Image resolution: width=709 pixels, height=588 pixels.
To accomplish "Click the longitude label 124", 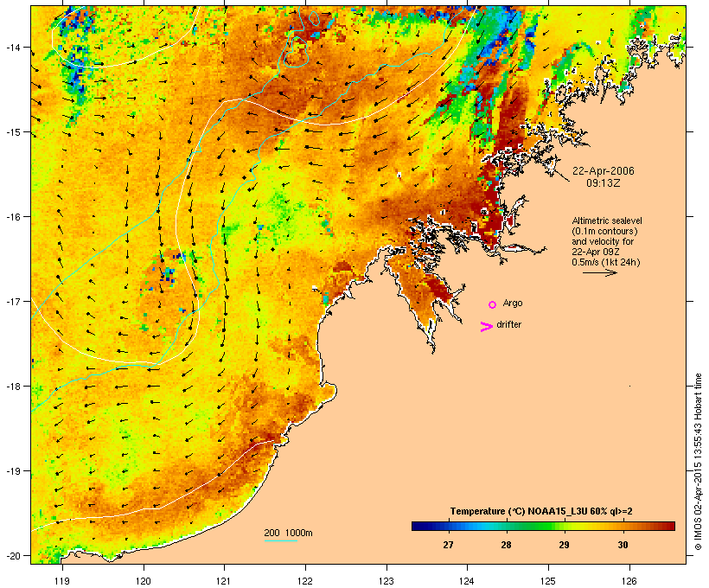I will (x=467, y=581).
